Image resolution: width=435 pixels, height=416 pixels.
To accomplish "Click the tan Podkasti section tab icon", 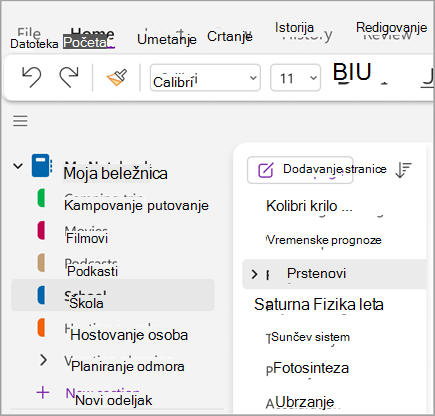I will pyautogui.click(x=41, y=263).
